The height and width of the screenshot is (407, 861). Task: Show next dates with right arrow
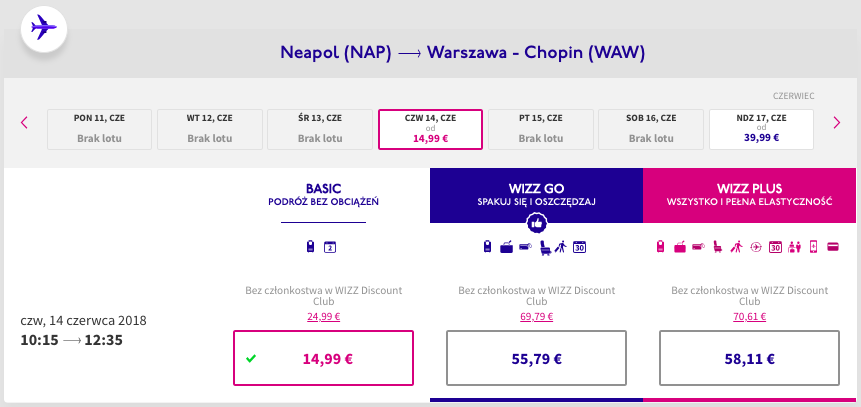click(x=837, y=123)
